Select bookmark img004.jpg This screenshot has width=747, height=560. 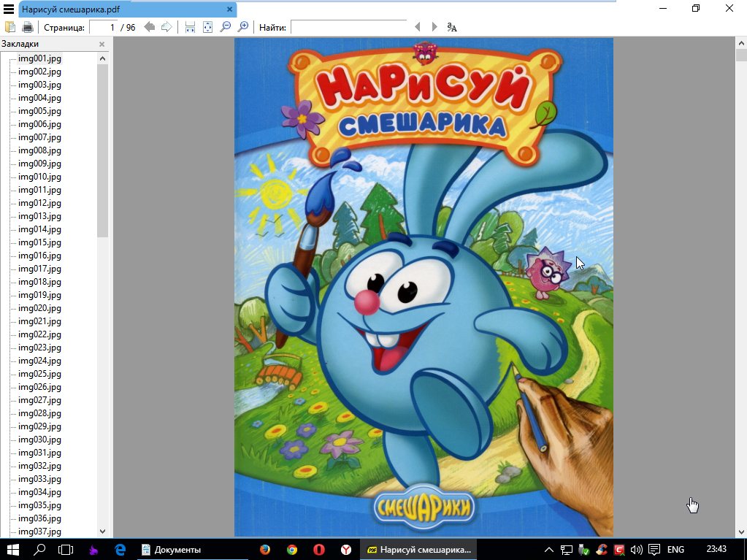point(39,98)
